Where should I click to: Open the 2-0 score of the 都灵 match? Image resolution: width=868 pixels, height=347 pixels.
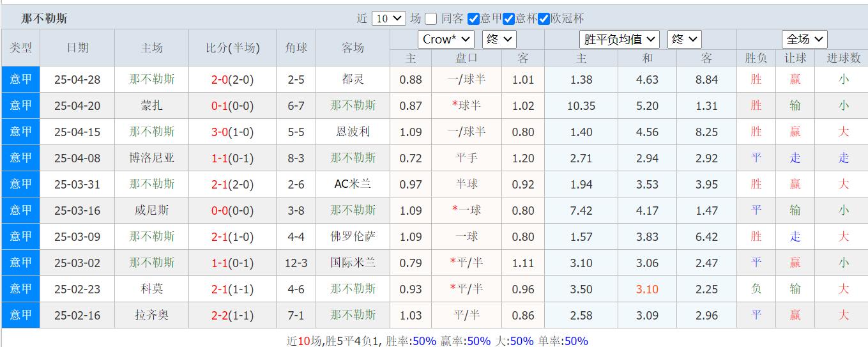[x=220, y=80]
